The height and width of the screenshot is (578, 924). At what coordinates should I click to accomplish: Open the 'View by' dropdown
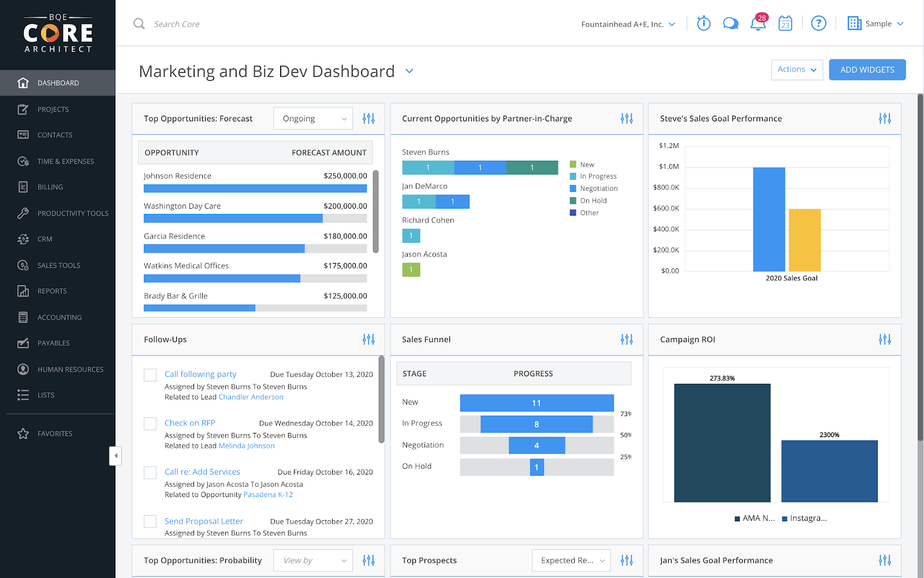(x=313, y=560)
